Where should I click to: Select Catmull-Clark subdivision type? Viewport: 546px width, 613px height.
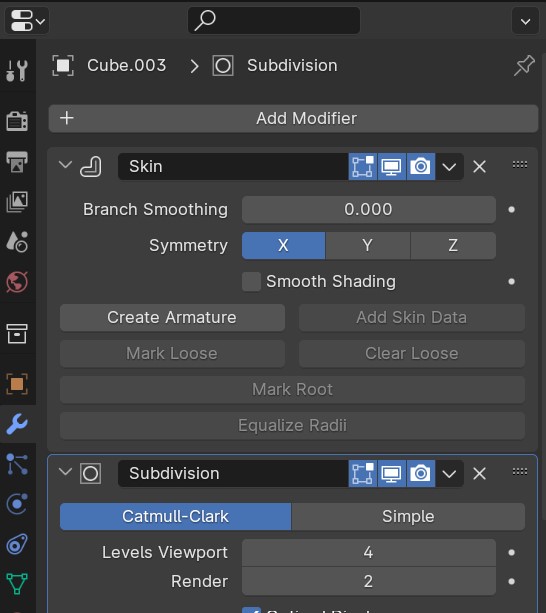[x=175, y=516]
